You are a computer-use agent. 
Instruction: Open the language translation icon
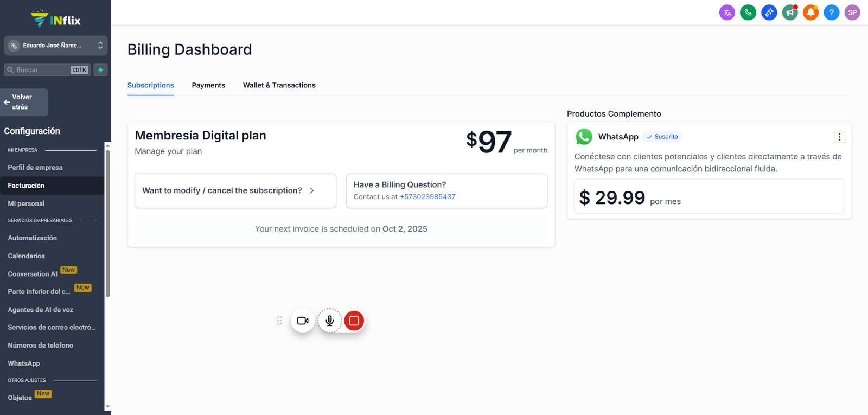[727, 12]
